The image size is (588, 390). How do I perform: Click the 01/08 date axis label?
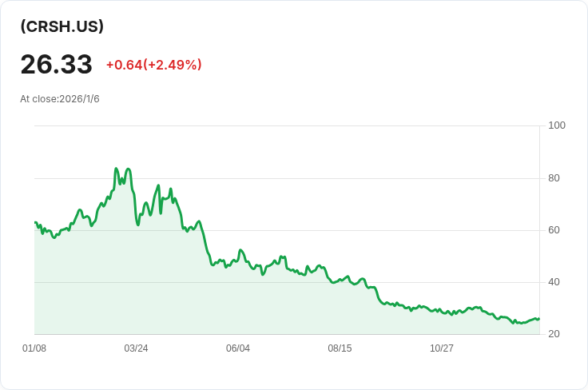pyautogui.click(x=34, y=348)
